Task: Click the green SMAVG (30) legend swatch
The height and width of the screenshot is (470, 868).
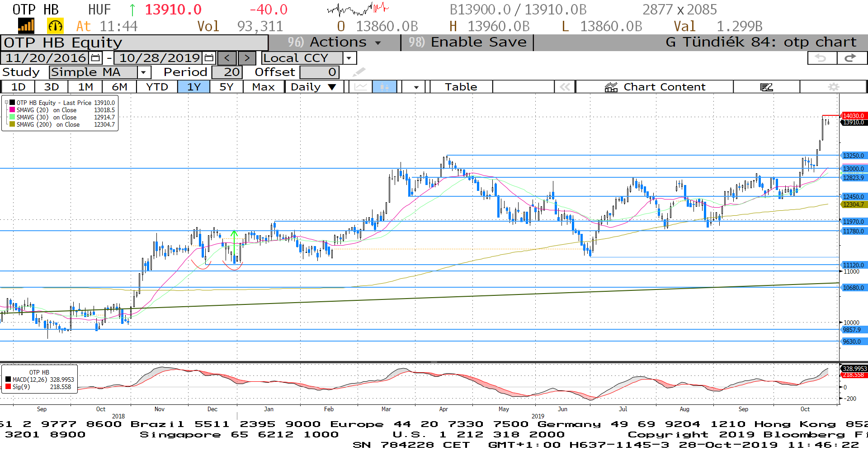Action: [12, 117]
